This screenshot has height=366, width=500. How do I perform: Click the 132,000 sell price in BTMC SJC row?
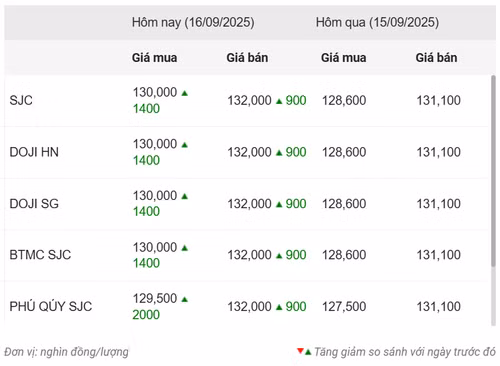pos(249,255)
